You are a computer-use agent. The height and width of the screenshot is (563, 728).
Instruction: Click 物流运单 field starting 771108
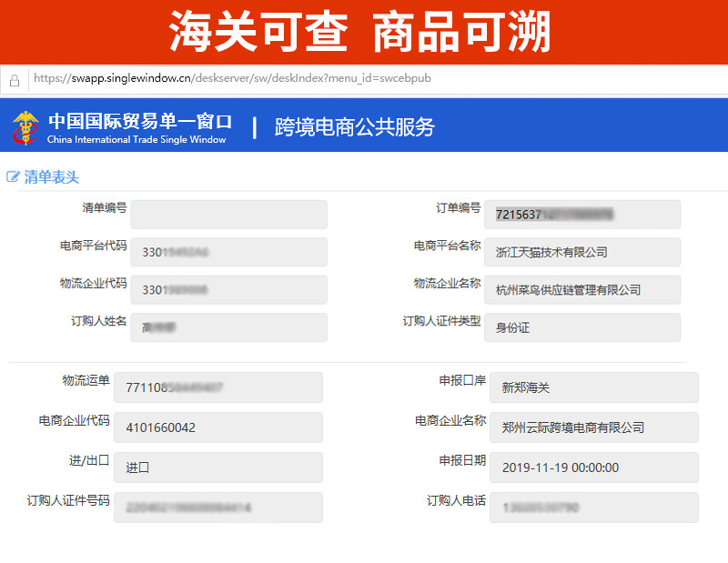[x=218, y=387]
